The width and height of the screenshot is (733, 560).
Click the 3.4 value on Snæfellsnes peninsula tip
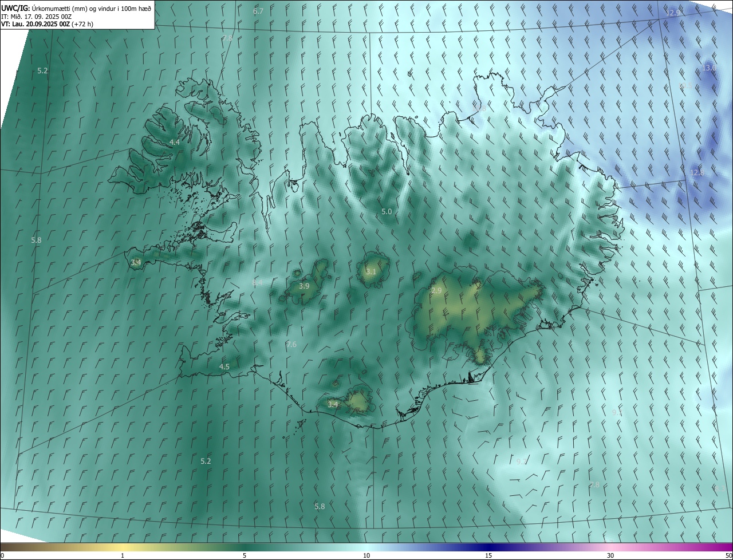pos(136,262)
